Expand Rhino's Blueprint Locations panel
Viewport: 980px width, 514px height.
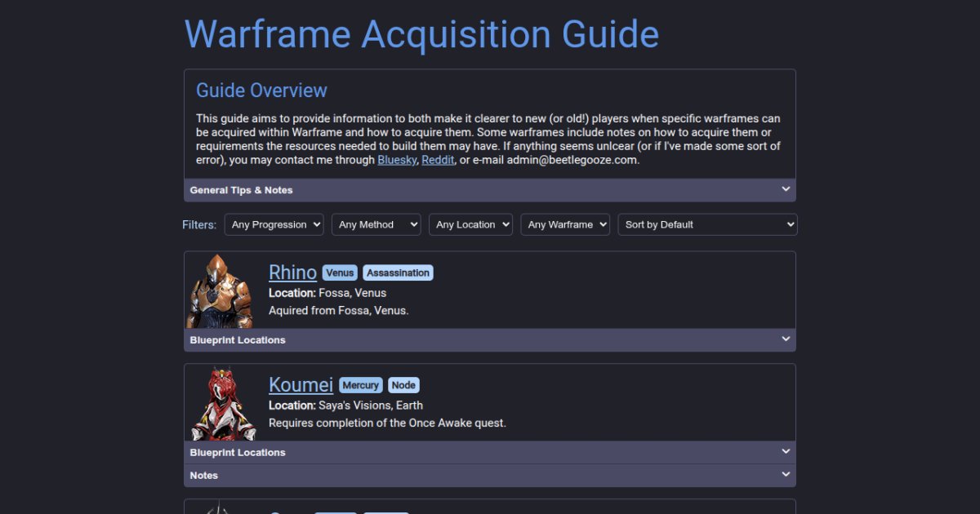pyautogui.click(x=490, y=339)
